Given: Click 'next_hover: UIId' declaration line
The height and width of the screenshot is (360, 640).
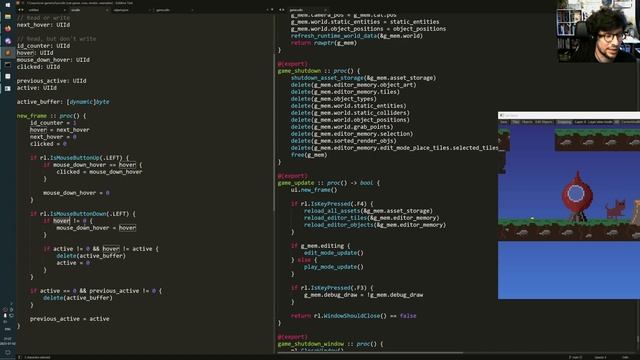Looking at the screenshot, I should point(43,25).
